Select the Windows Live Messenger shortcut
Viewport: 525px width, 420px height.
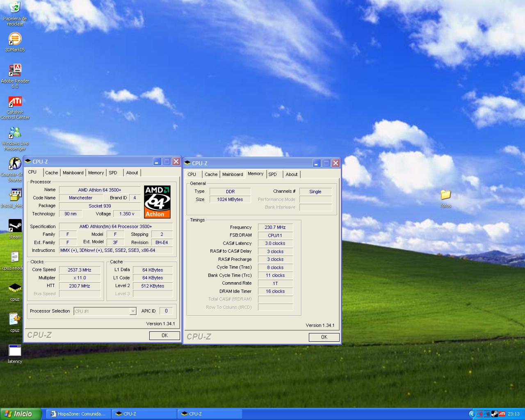[15, 133]
